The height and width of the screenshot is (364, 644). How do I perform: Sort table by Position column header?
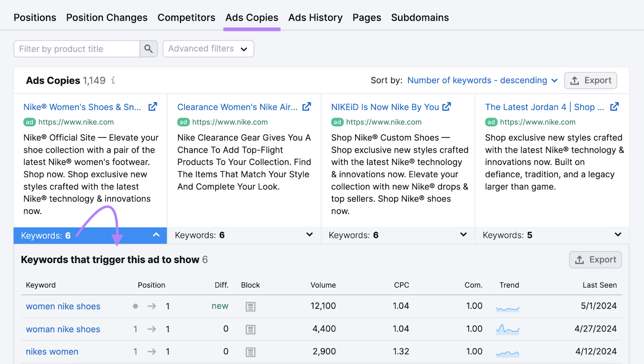(151, 285)
